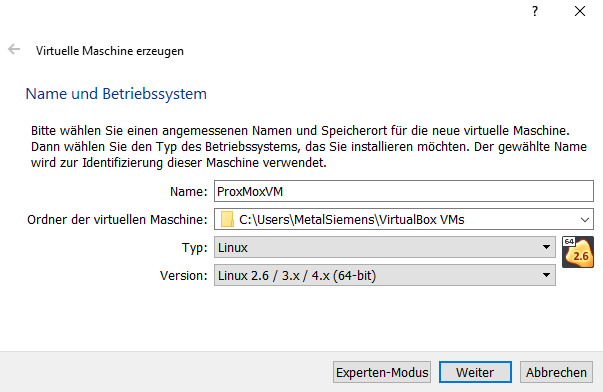Click the arrow of the Typ dropdown
The width and height of the screenshot is (603, 392).
(546, 247)
